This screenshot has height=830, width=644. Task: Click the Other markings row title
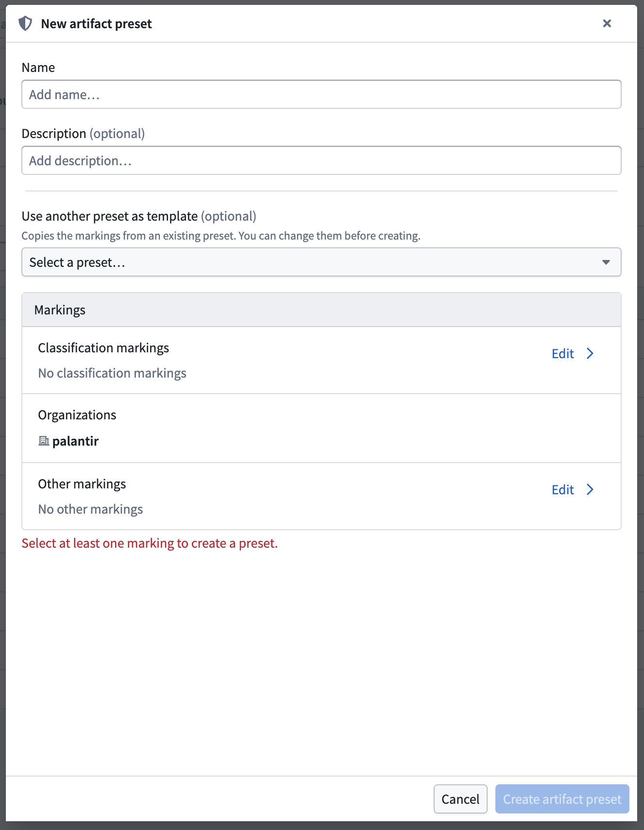(82, 484)
